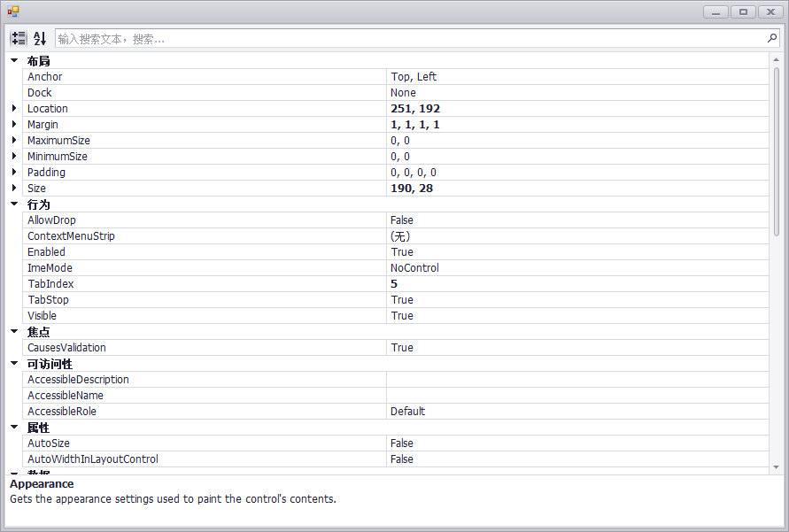Collapse the 可访问性 category
The image size is (789, 532).
14,364
